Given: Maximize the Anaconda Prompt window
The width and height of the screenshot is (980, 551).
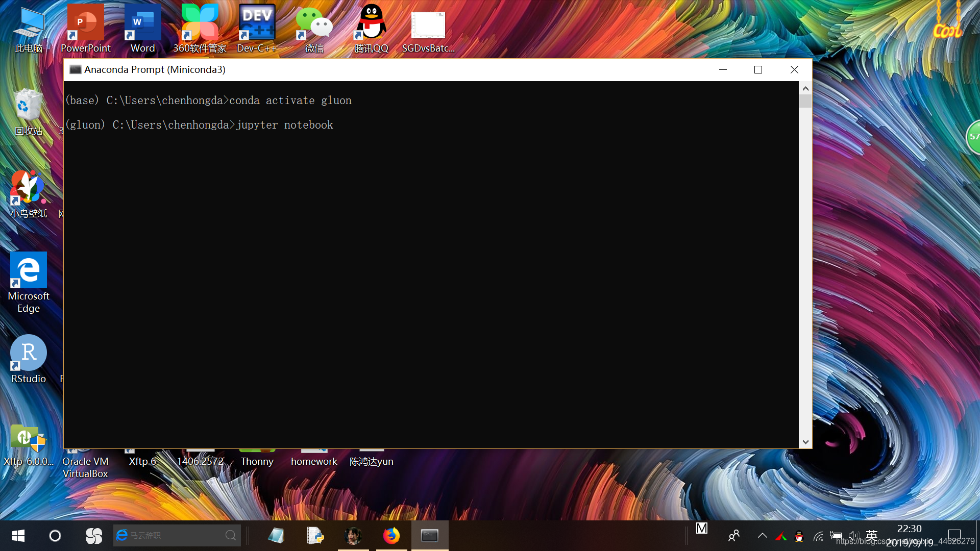Looking at the screenshot, I should 758,69.
